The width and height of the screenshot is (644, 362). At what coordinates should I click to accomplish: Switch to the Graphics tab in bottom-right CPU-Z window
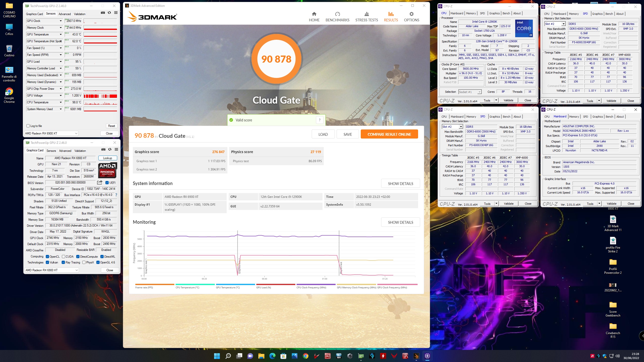pos(597,117)
